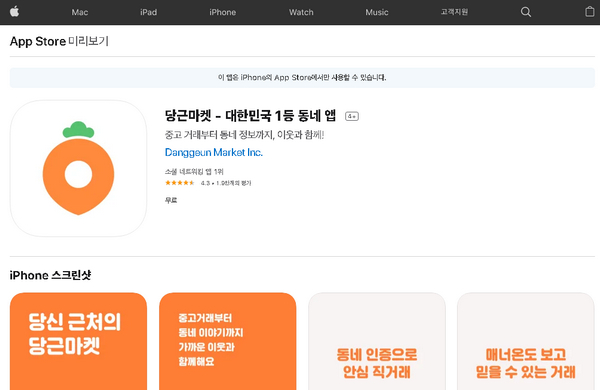Open the Mac menu item
The height and width of the screenshot is (390, 600).
coord(80,12)
